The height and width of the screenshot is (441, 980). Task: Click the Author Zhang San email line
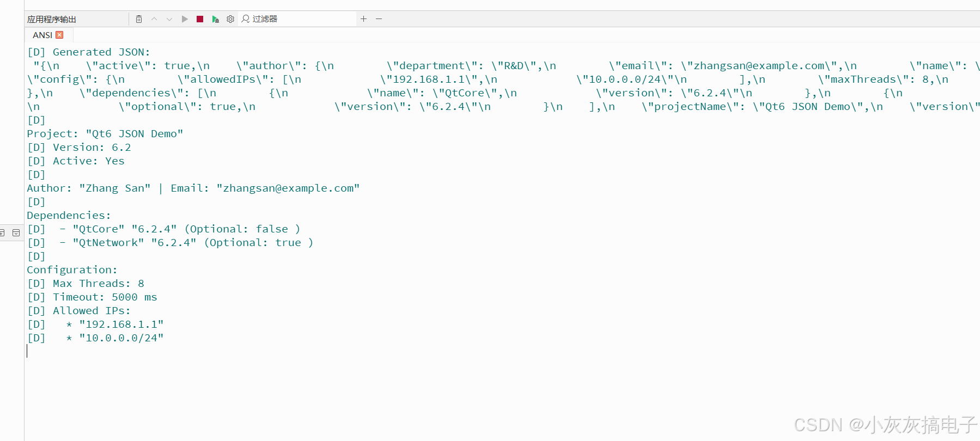pyautogui.click(x=193, y=188)
